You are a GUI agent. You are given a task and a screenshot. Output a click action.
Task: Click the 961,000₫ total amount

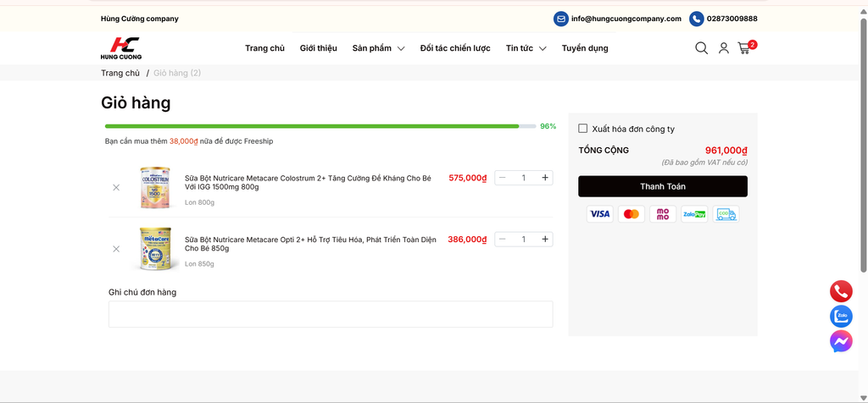pyautogui.click(x=726, y=151)
